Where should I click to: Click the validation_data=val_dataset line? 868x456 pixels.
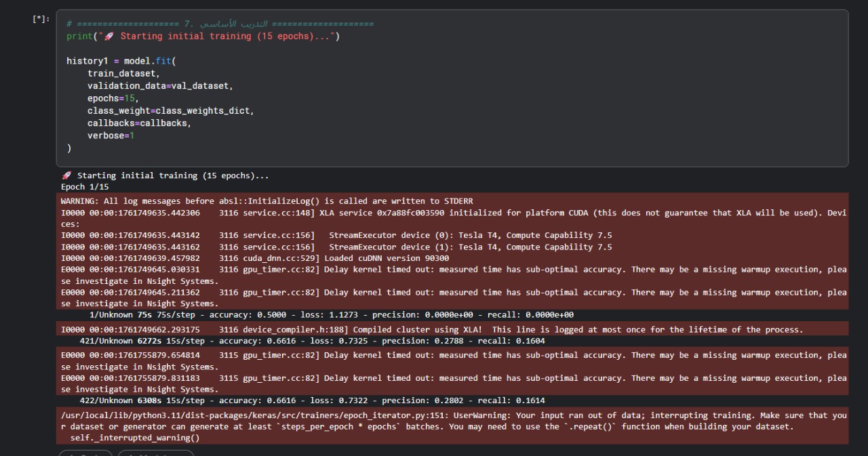coord(159,86)
